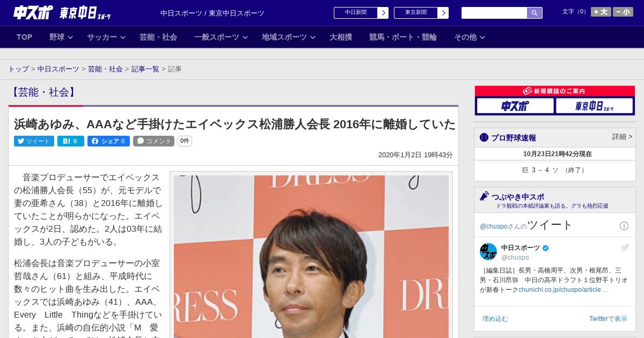Decrease text size with −小 button

point(623,12)
